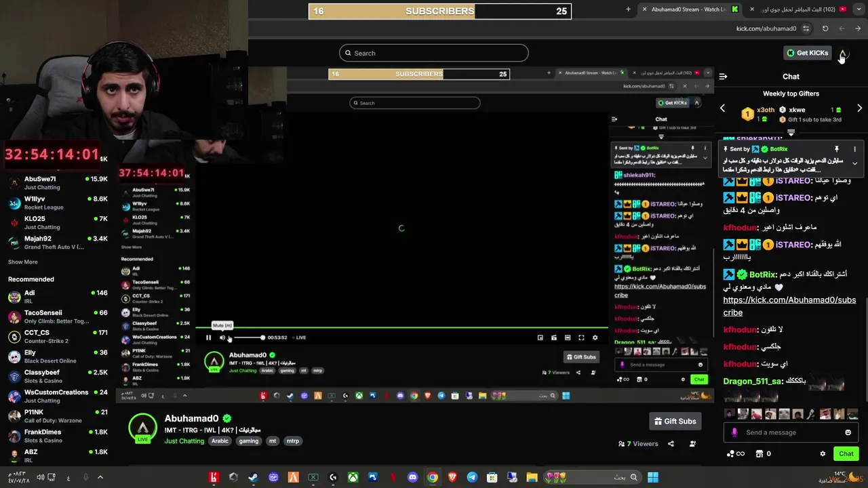This screenshot has width=868, height=488.
Task: Open KLO25 channel in the sidebar
Action: tap(58, 222)
